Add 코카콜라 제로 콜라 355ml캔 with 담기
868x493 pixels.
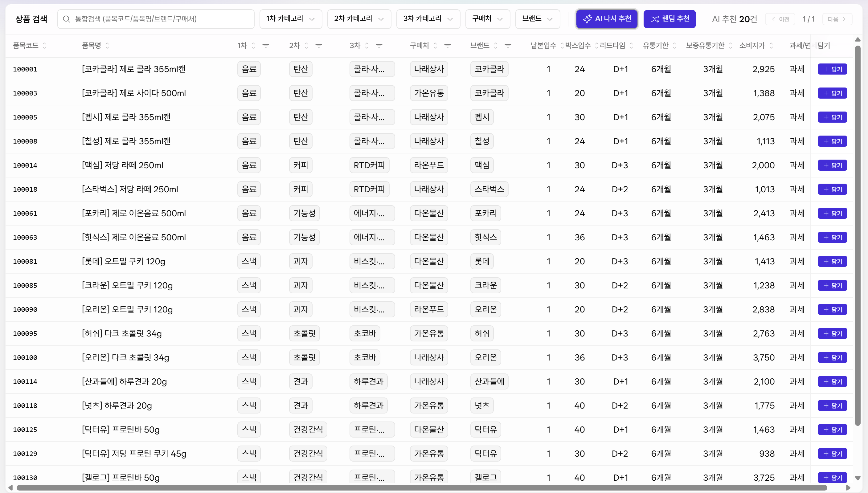pos(833,69)
